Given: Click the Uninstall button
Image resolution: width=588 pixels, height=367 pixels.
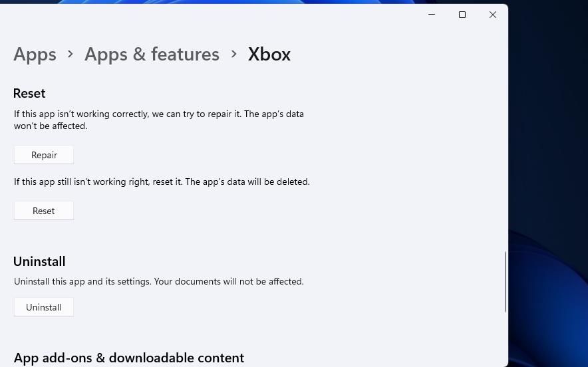Looking at the screenshot, I should [x=44, y=307].
